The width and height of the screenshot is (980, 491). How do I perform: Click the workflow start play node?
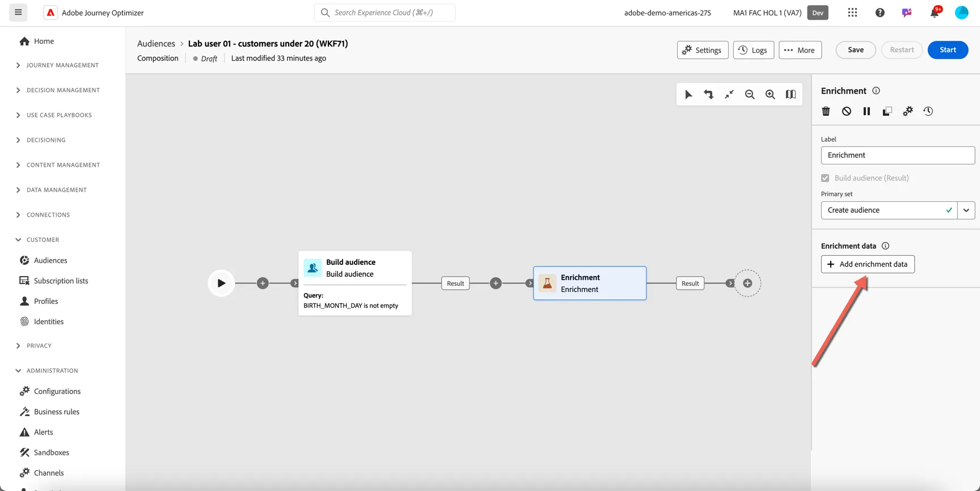[221, 283]
